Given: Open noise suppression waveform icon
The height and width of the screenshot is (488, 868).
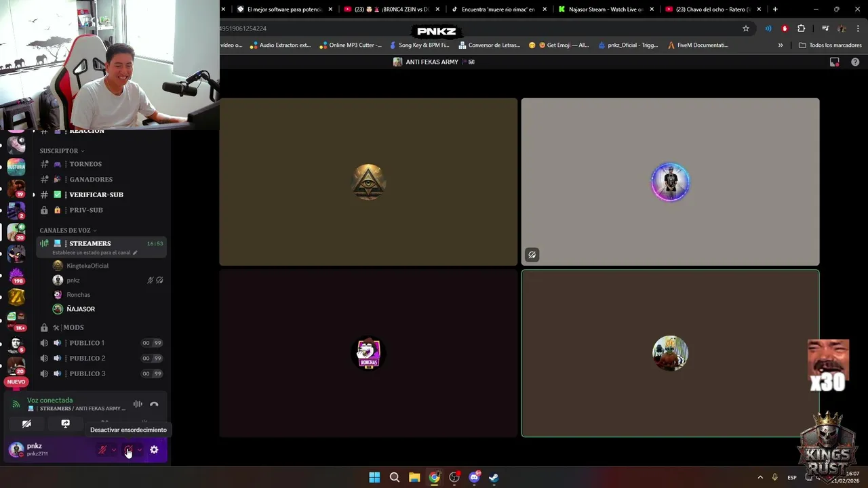Looking at the screenshot, I should 138,404.
